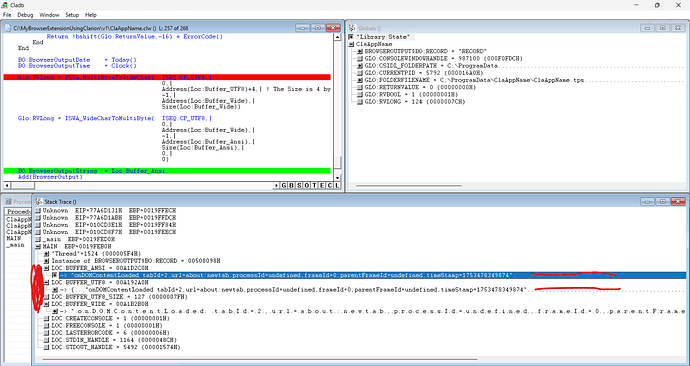Viewport: 690px width, 366px height.
Task: Collapse the LOC:BUFFER_UTF8 node
Action: (x=47, y=283)
